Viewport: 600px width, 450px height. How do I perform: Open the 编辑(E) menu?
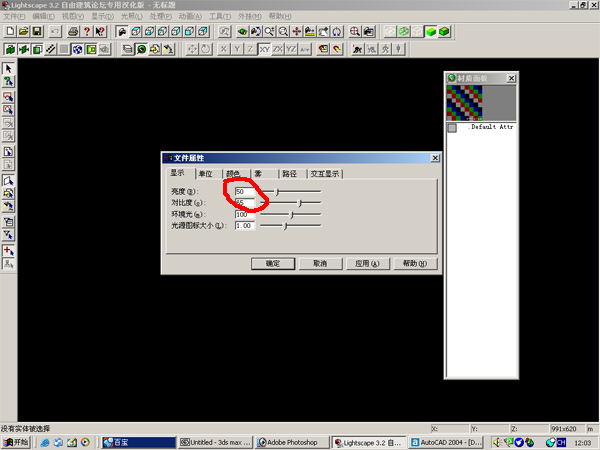(x=43, y=16)
